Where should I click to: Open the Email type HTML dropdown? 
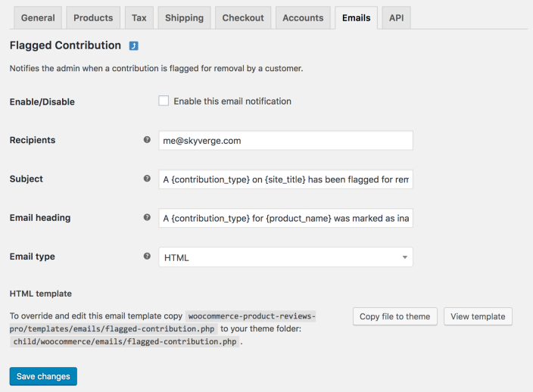285,257
